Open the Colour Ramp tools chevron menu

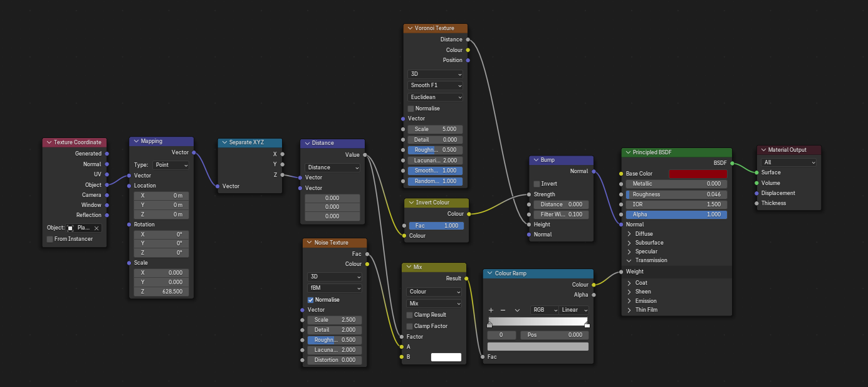coord(517,310)
